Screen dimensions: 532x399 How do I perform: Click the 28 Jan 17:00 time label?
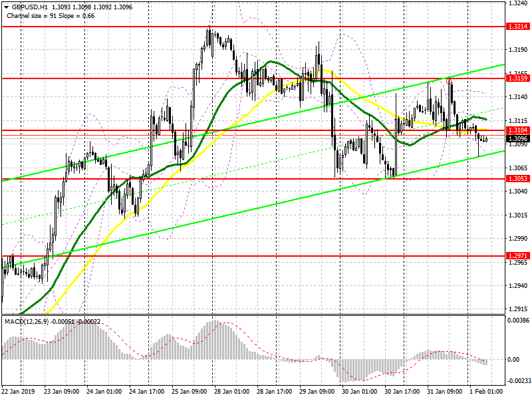coord(275,391)
